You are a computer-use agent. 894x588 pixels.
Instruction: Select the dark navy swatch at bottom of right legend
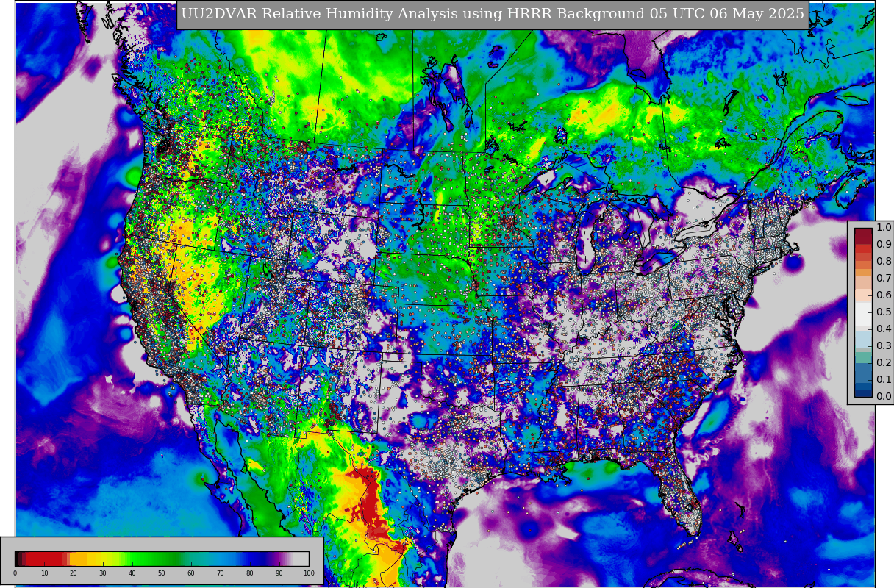863,392
